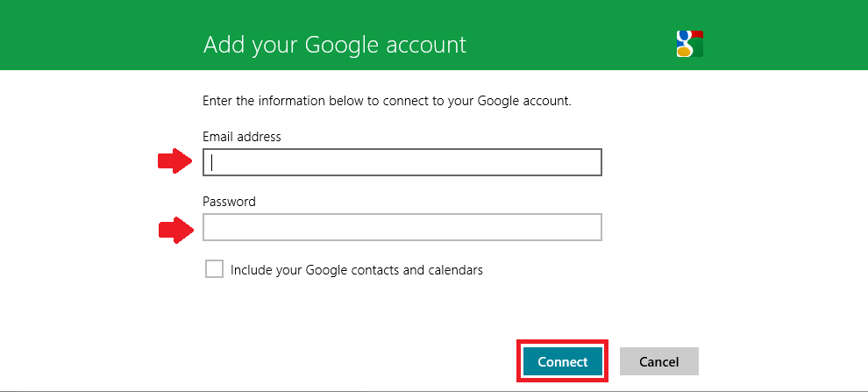Click the Cancel button
868x392 pixels.
(658, 361)
